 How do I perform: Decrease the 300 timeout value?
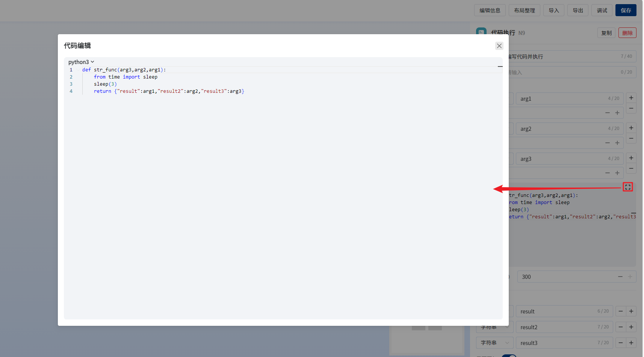[620, 277]
